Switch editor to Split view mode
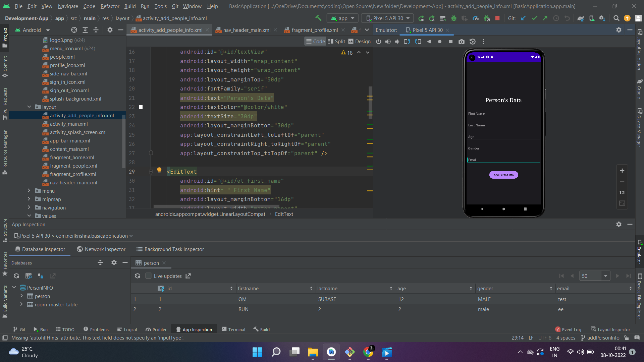Viewport: 644px width, 362px height. [336, 42]
